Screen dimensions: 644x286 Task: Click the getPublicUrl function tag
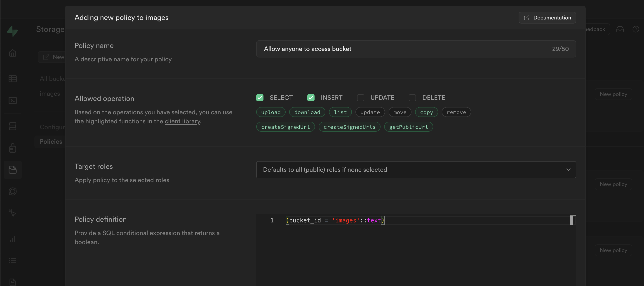coord(409,127)
